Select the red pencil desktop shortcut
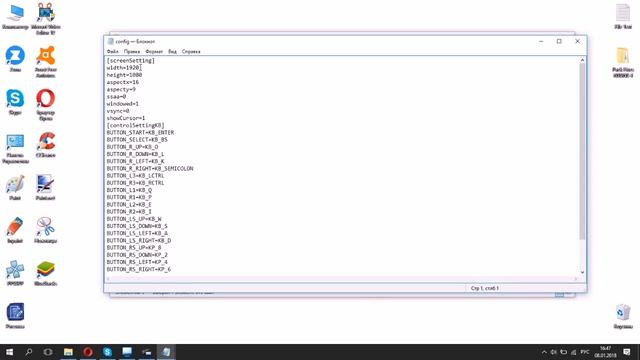 (15, 231)
